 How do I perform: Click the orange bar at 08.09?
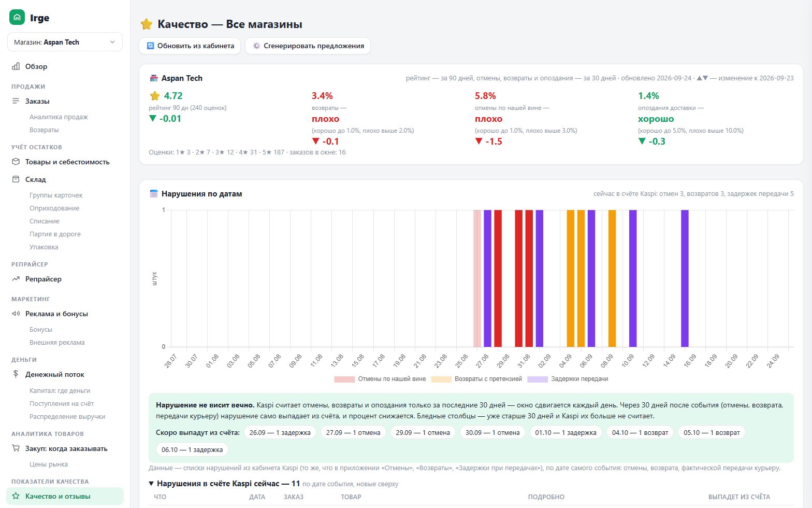pyautogui.click(x=612, y=278)
